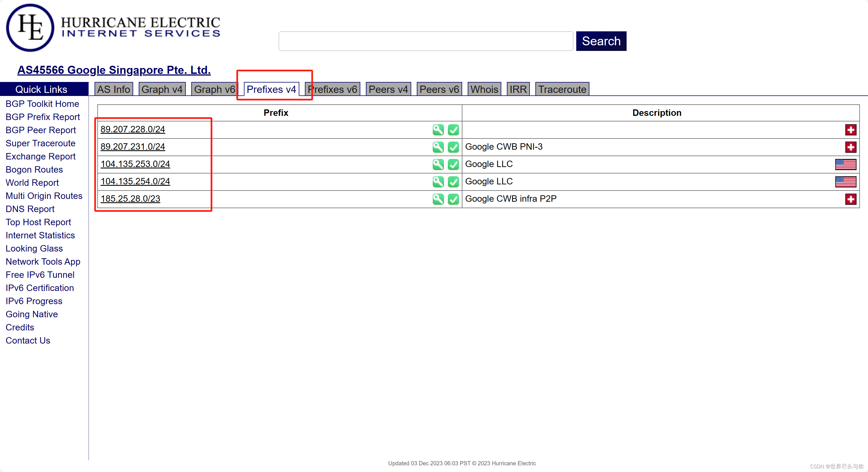This screenshot has width=868, height=472.
Task: Open the Internet Statistics link
Action: pyautogui.click(x=40, y=235)
